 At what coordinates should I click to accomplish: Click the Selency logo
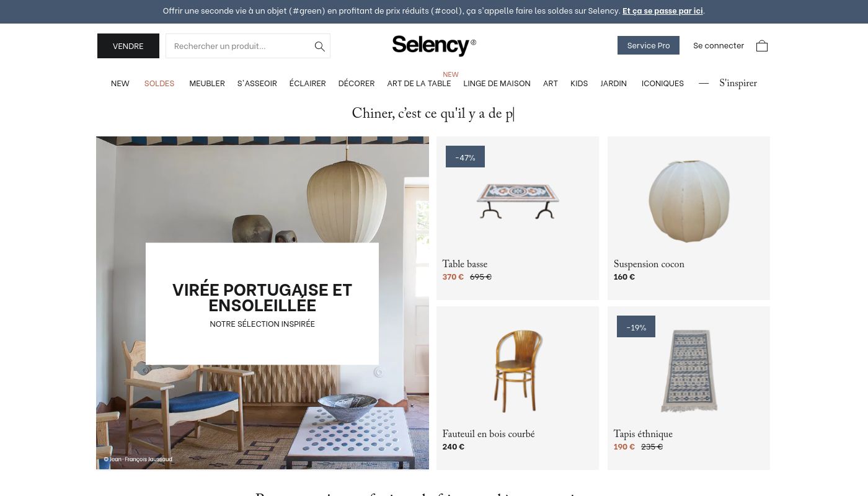(434, 45)
